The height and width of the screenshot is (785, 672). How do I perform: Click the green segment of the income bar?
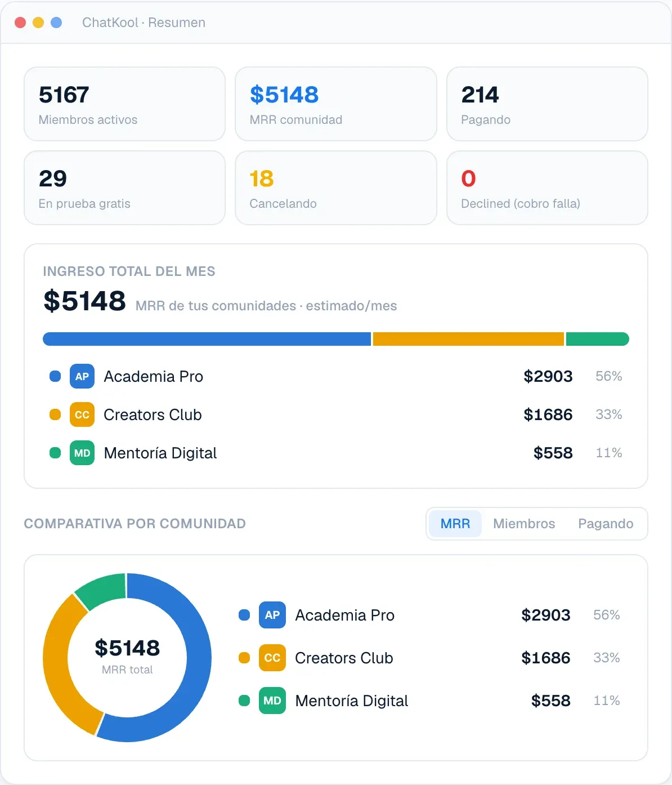pos(598,339)
